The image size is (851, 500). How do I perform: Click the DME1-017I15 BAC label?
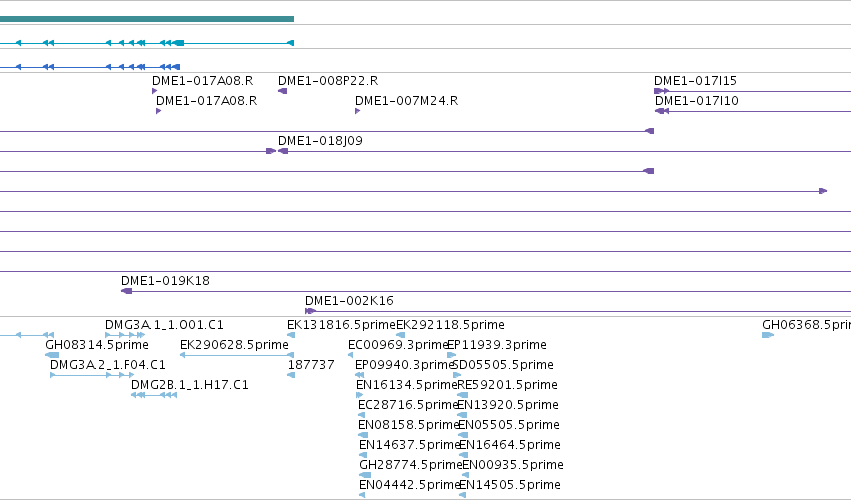point(695,81)
